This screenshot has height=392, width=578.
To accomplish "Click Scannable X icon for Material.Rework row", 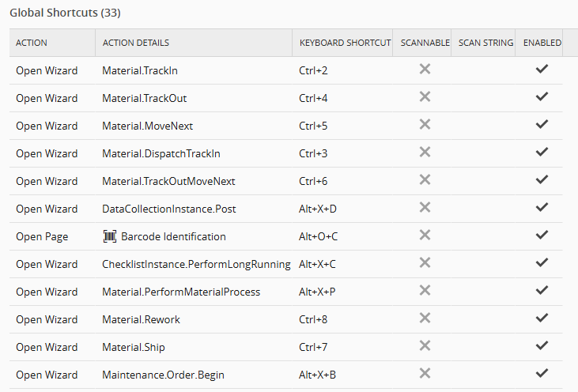I will pyautogui.click(x=425, y=318).
